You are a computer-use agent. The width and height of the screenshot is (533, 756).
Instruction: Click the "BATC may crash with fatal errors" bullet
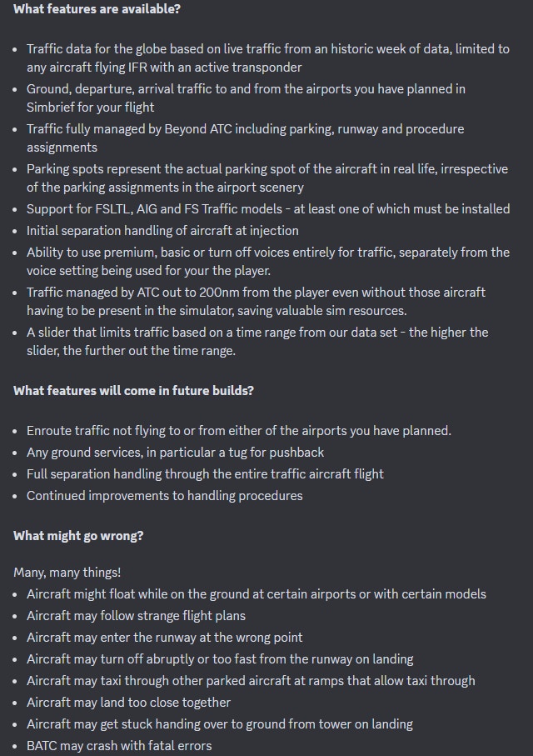pos(119,745)
